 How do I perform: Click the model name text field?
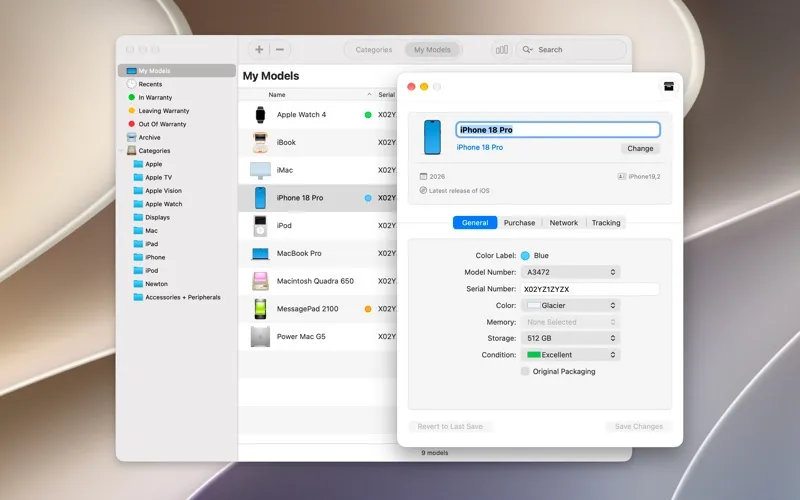coord(558,130)
